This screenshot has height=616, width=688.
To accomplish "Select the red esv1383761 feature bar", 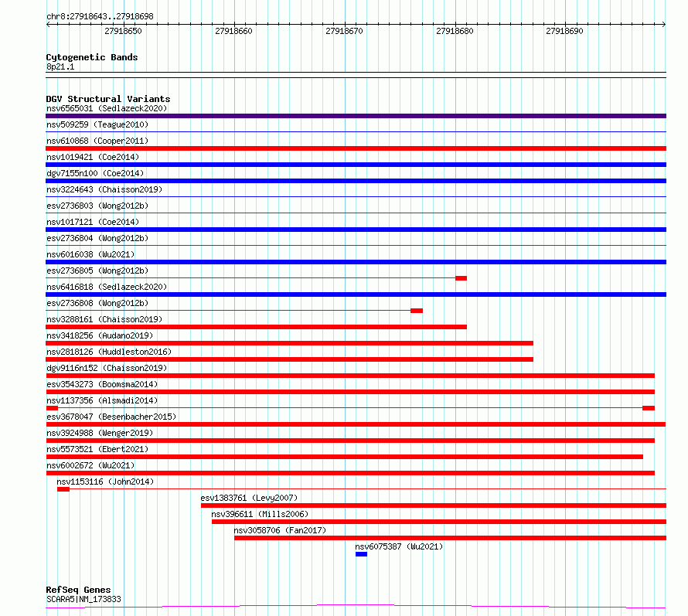I will [434, 505].
